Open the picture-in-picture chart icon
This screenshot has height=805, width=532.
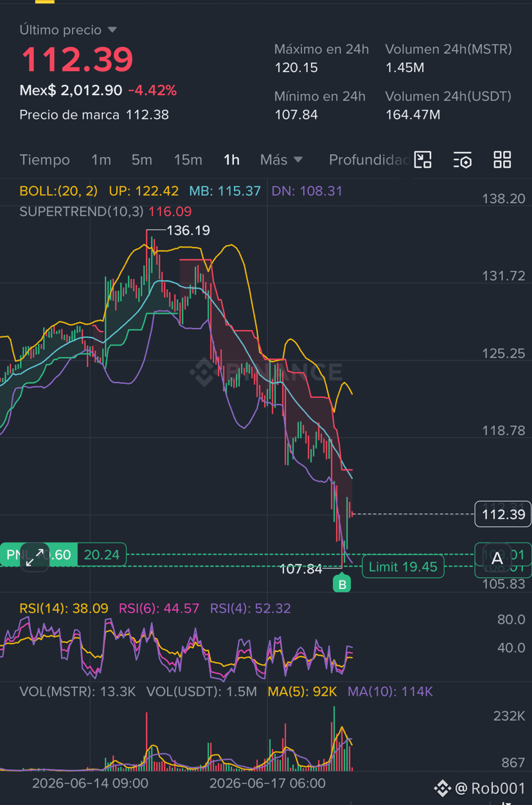click(423, 159)
